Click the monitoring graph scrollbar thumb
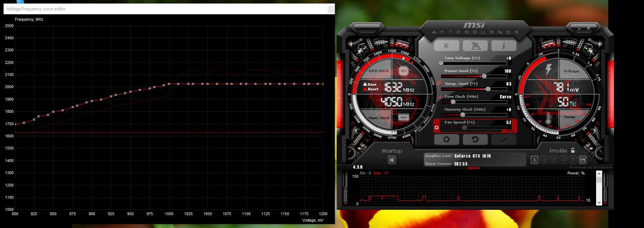644x228 pixels. [x=599, y=179]
